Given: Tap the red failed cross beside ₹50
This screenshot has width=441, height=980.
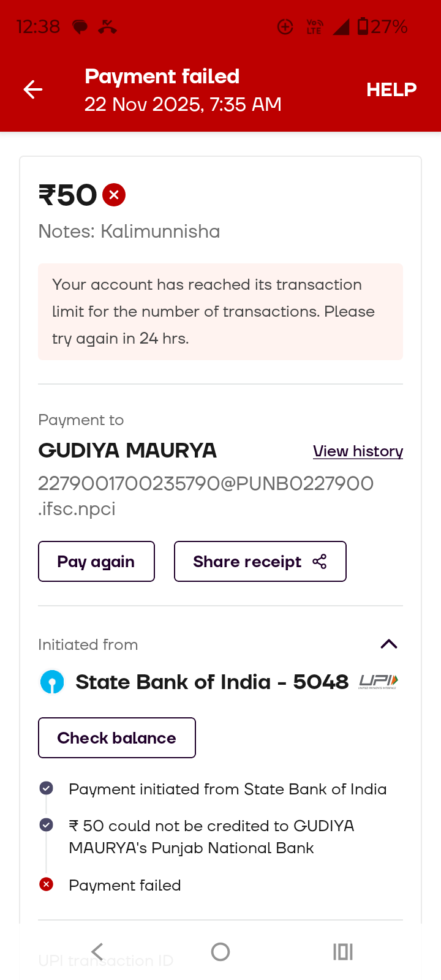Looking at the screenshot, I should 114,195.
